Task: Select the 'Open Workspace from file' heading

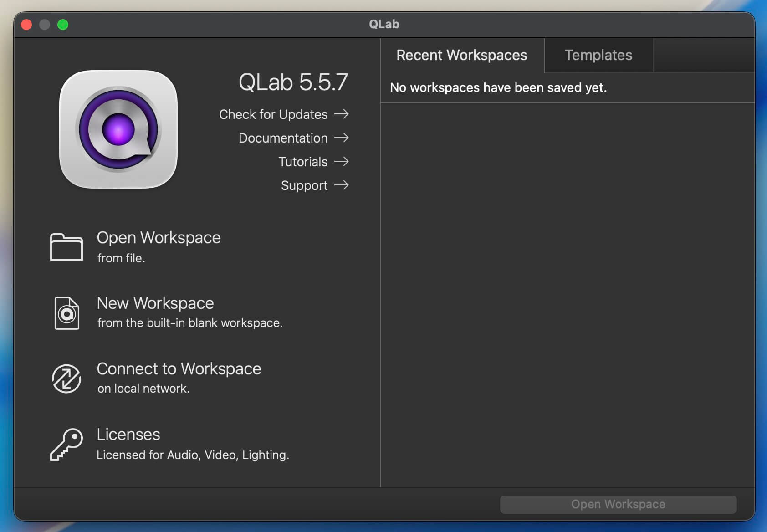Action: tap(159, 238)
